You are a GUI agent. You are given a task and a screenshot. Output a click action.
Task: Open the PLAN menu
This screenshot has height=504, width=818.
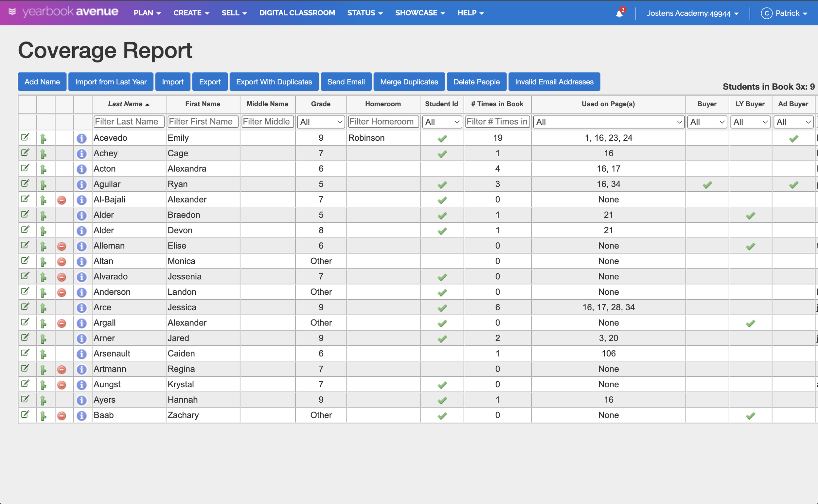147,13
